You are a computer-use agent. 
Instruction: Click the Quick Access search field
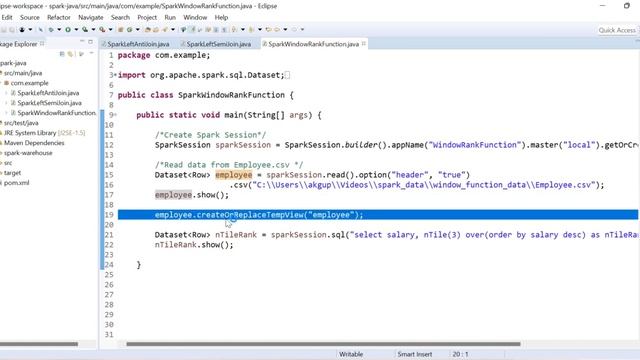(x=617, y=30)
